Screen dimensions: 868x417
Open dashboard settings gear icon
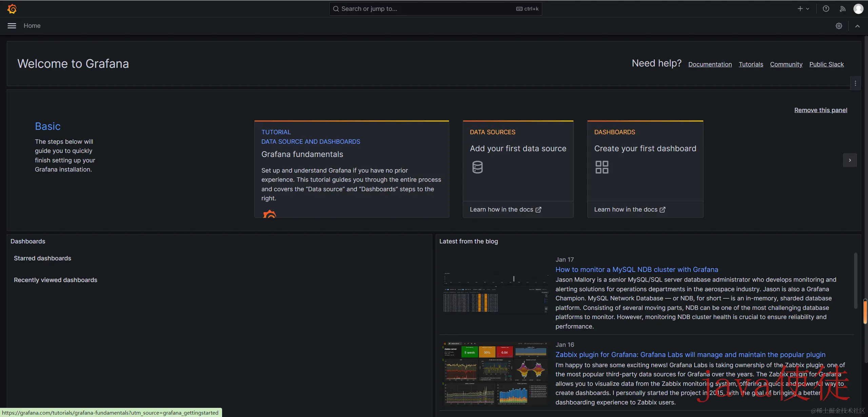839,26
